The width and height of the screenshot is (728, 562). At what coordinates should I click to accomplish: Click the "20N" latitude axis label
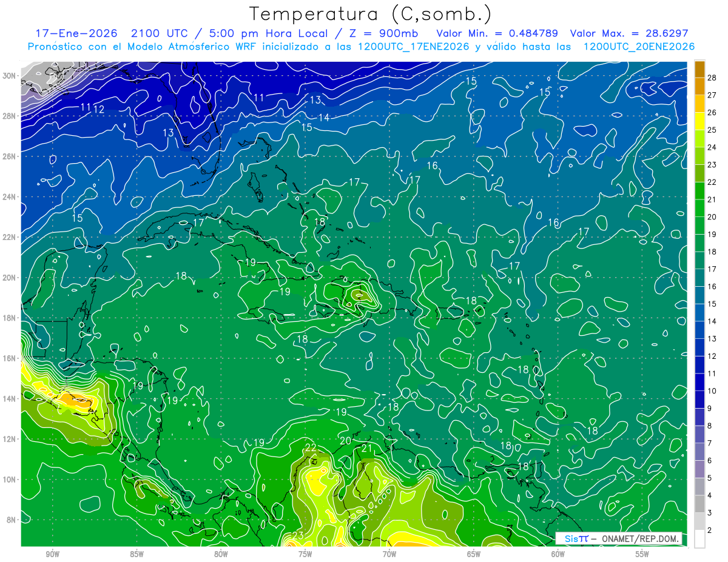click(10, 278)
